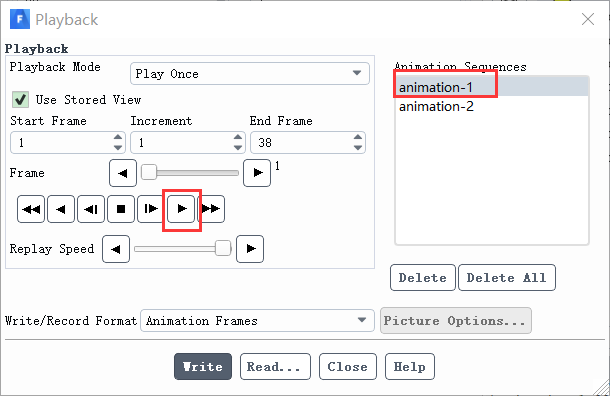The width and height of the screenshot is (610, 396).
Task: Step back one frame
Action: pyautogui.click(x=91, y=209)
